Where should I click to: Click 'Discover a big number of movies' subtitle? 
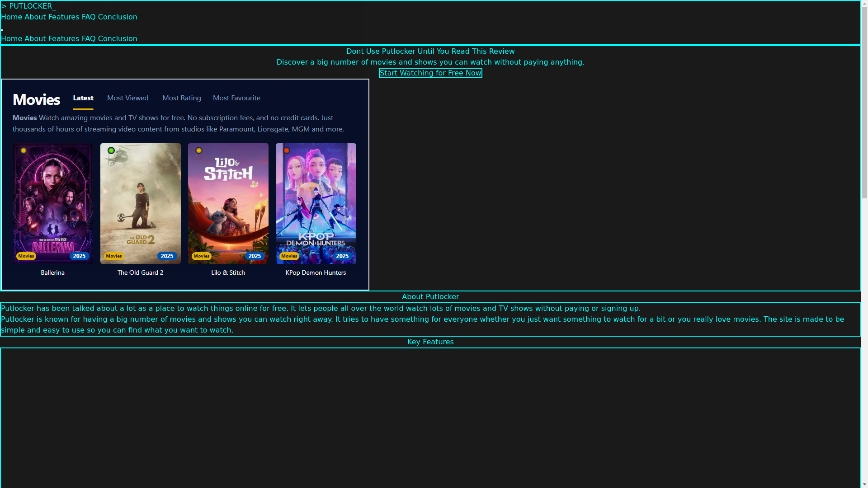coord(430,62)
